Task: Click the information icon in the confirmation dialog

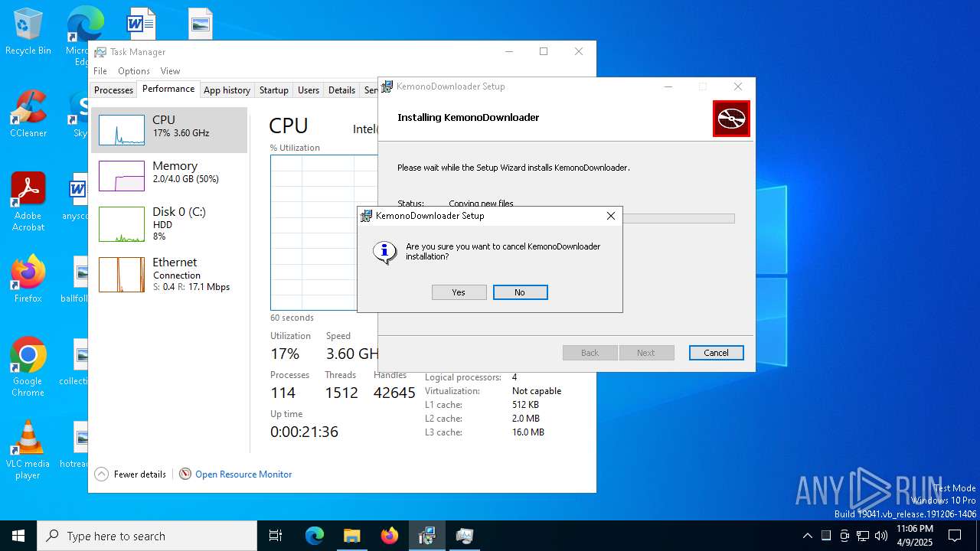Action: click(384, 252)
